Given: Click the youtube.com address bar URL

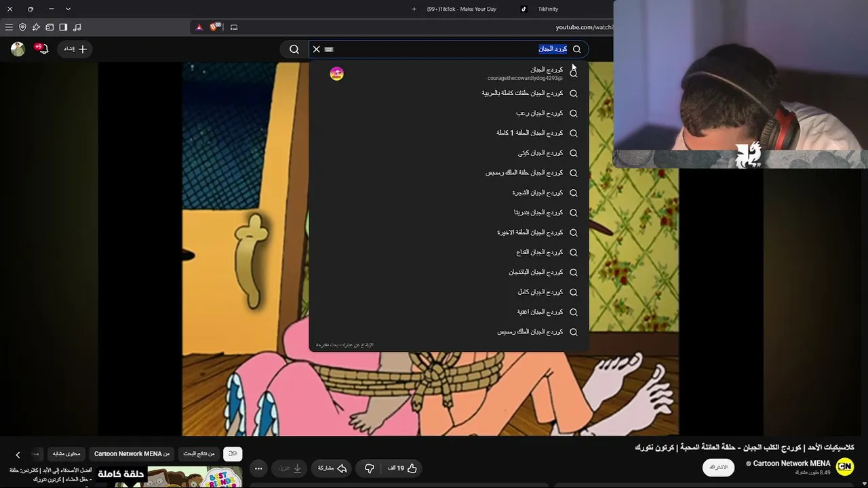Looking at the screenshot, I should 584,27.
